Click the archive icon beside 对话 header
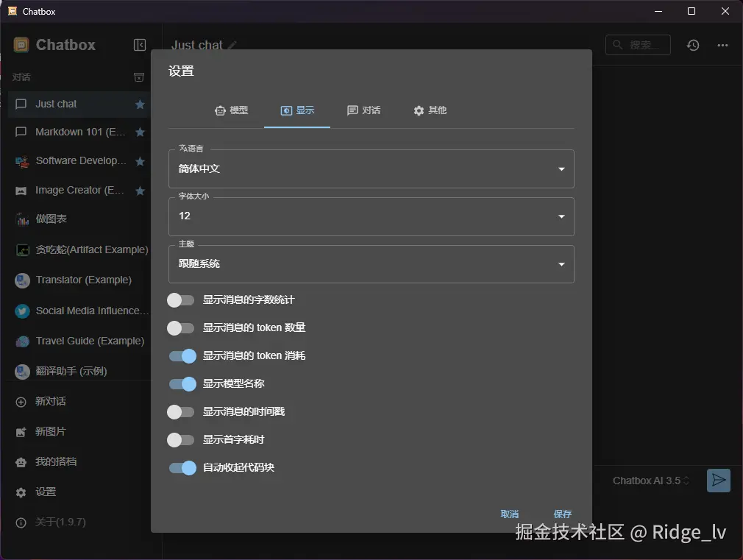This screenshot has width=743, height=560. [x=139, y=77]
